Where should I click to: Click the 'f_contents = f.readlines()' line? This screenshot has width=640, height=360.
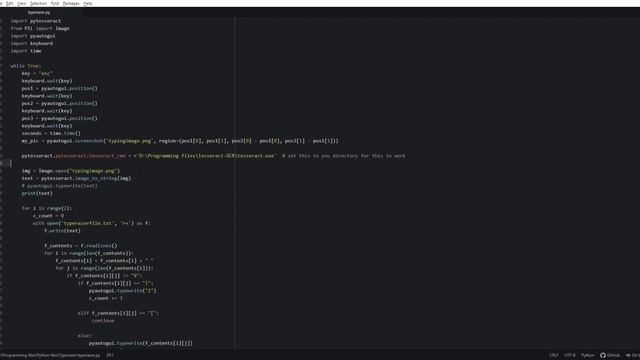point(81,246)
